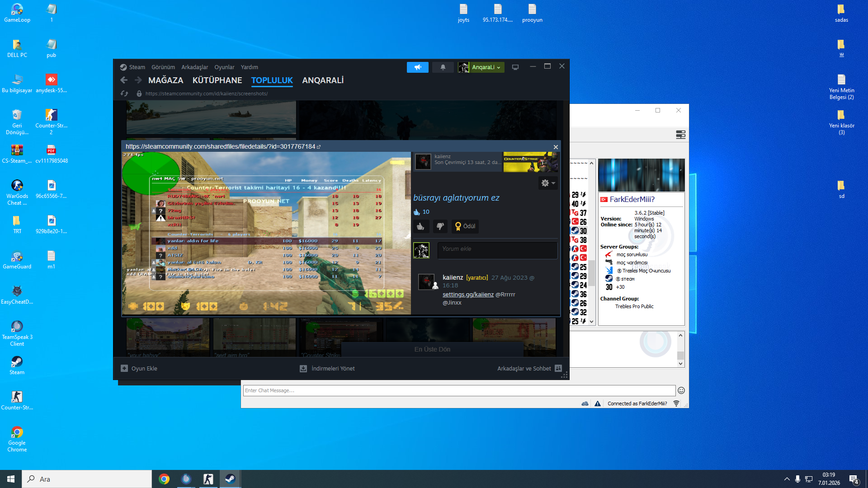Open the Windows Start menu

[x=11, y=479]
